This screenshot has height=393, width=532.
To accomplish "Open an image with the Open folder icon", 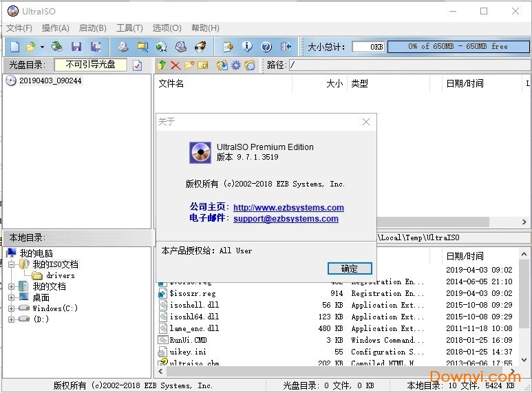I will point(31,47).
